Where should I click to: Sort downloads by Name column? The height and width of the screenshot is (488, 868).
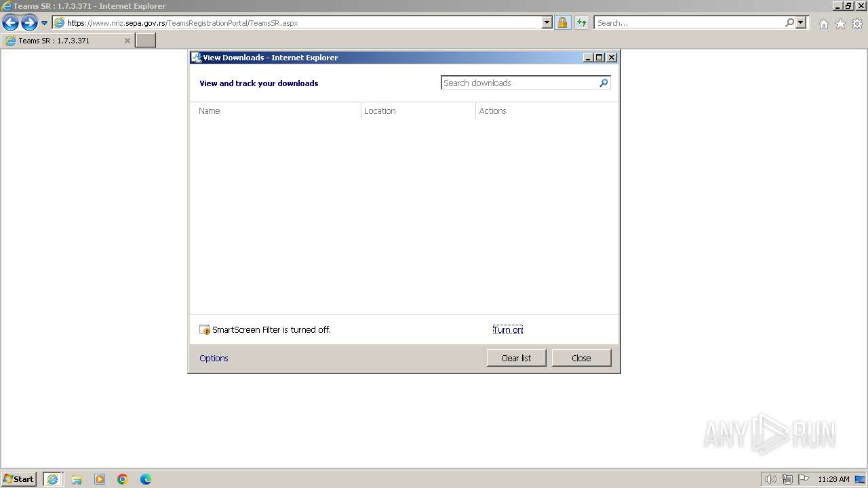click(275, 110)
